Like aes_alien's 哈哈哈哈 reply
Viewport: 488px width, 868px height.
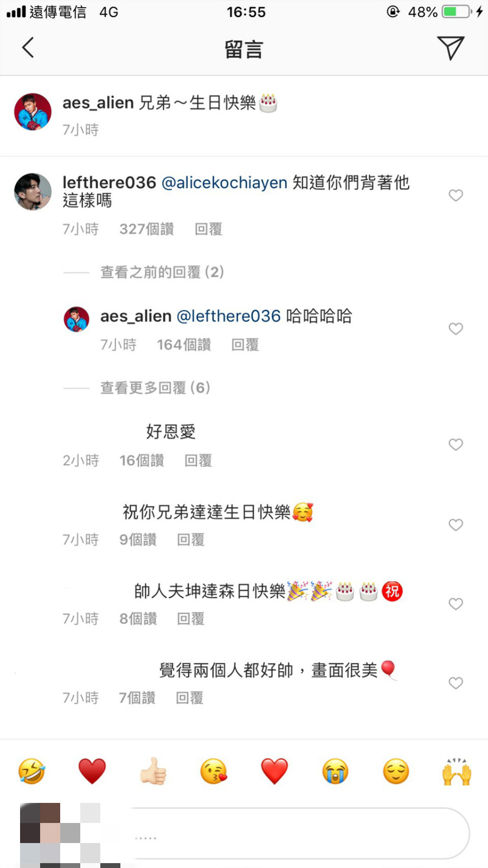[456, 329]
